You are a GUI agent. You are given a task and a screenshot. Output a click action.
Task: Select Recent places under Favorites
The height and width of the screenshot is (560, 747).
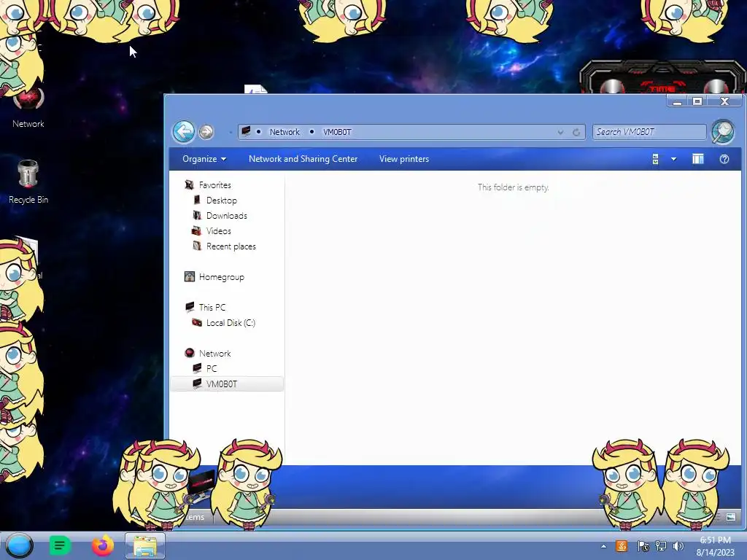[231, 246]
